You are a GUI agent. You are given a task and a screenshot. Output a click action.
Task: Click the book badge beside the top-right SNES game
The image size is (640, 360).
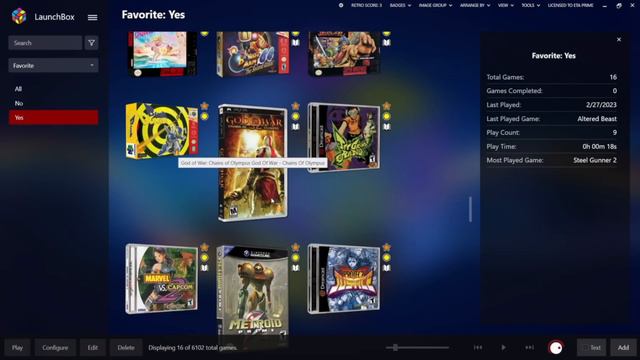tap(387, 42)
